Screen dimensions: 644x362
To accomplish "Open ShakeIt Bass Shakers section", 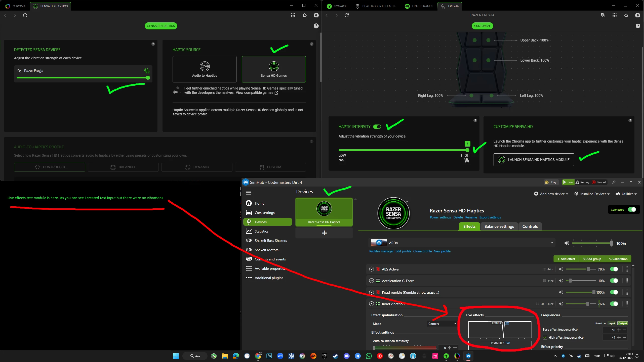I will click(270, 241).
